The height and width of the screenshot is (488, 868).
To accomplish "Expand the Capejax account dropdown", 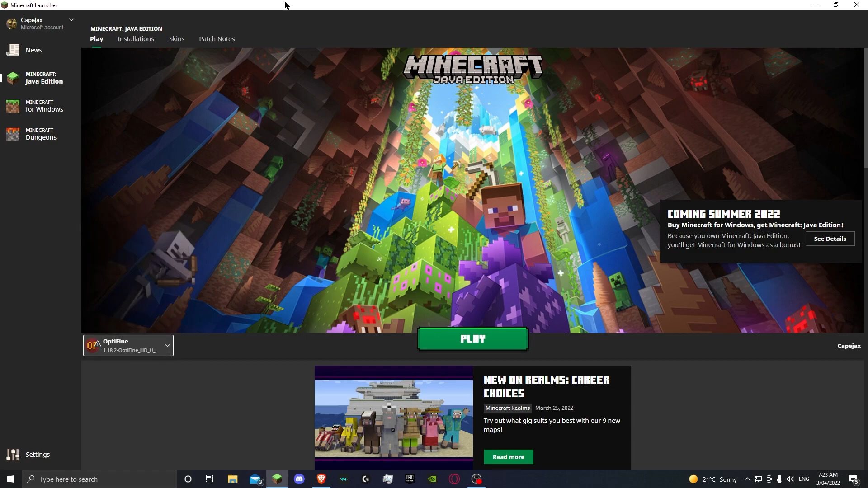I will pos(71,20).
